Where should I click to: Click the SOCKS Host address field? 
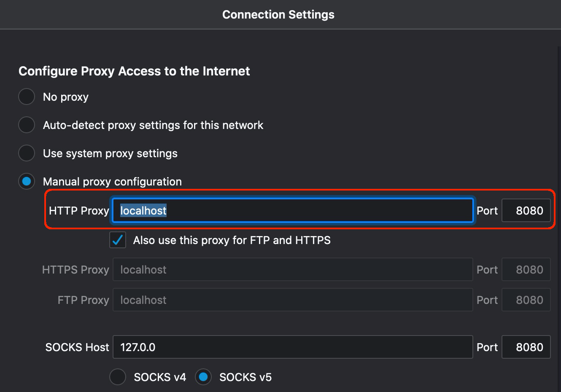point(293,347)
